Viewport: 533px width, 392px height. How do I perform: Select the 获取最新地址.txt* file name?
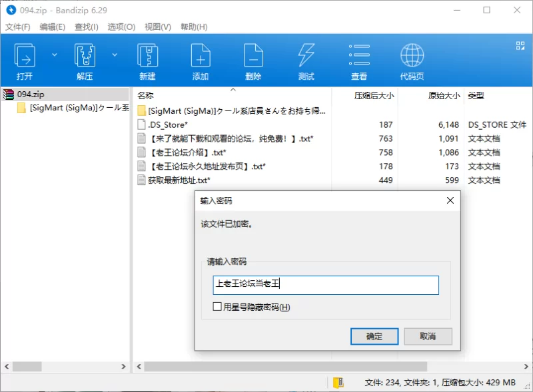pos(179,180)
